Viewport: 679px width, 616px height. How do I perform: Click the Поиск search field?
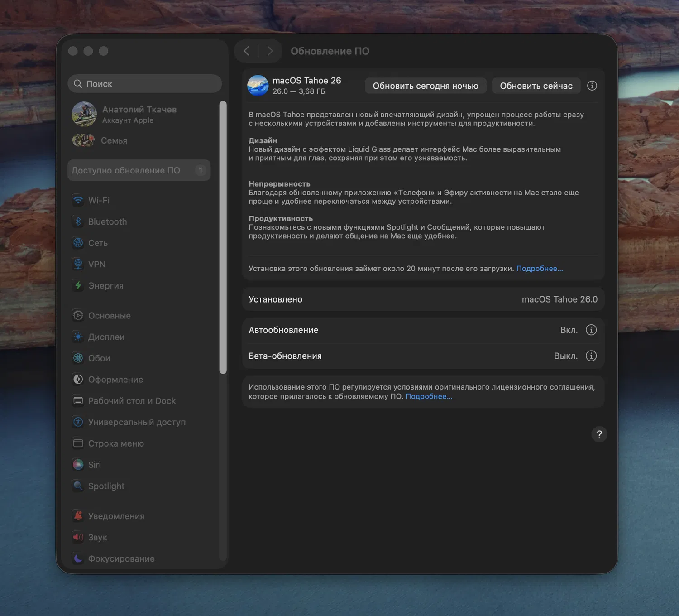point(145,84)
